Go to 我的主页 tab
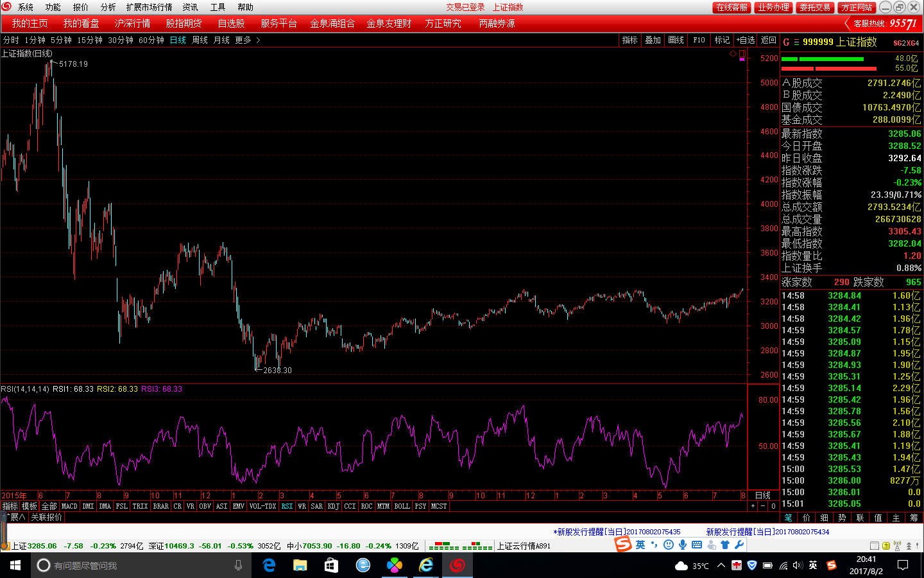Viewport: 924px width, 578px height. click(30, 23)
